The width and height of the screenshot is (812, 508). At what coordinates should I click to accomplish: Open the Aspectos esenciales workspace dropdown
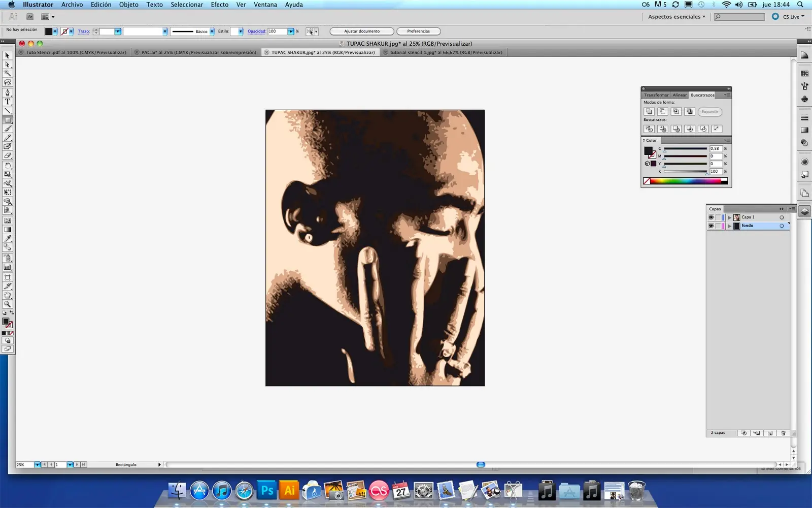tap(676, 17)
